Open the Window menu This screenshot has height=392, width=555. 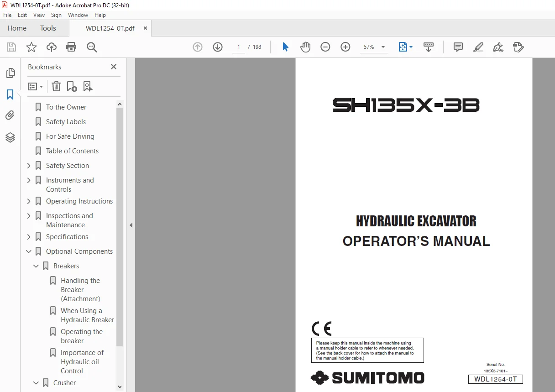click(x=78, y=15)
